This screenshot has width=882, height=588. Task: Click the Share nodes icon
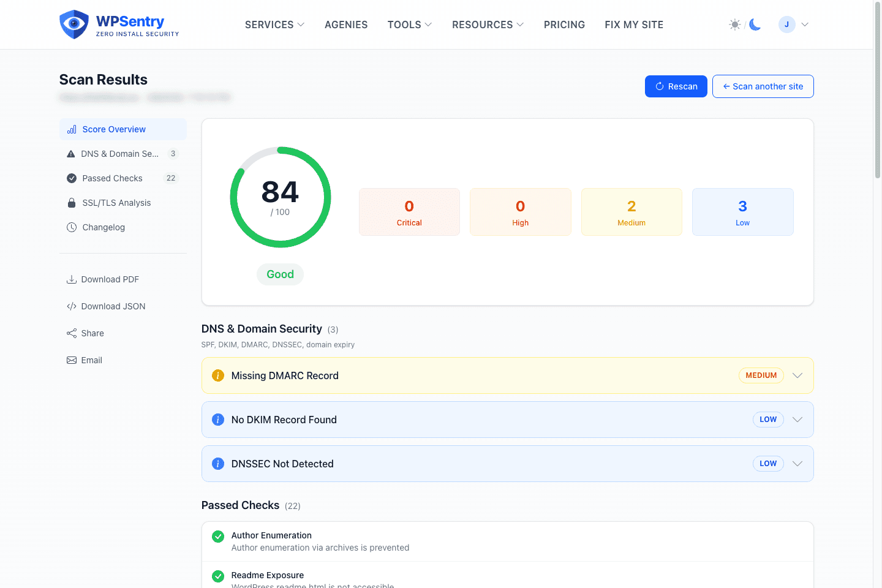coord(72,333)
